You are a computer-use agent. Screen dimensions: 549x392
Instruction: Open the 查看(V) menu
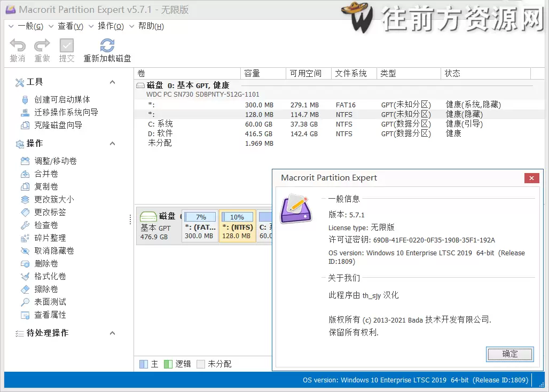click(x=70, y=26)
